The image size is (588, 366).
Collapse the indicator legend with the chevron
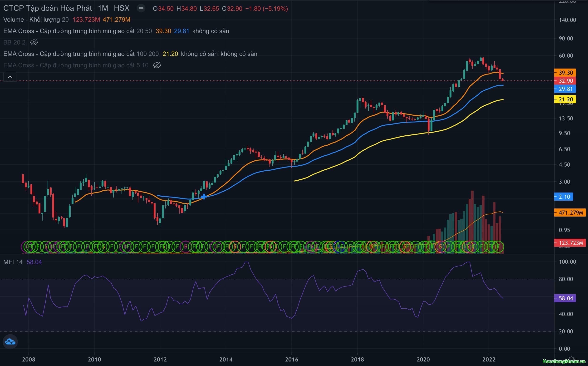[x=10, y=77]
